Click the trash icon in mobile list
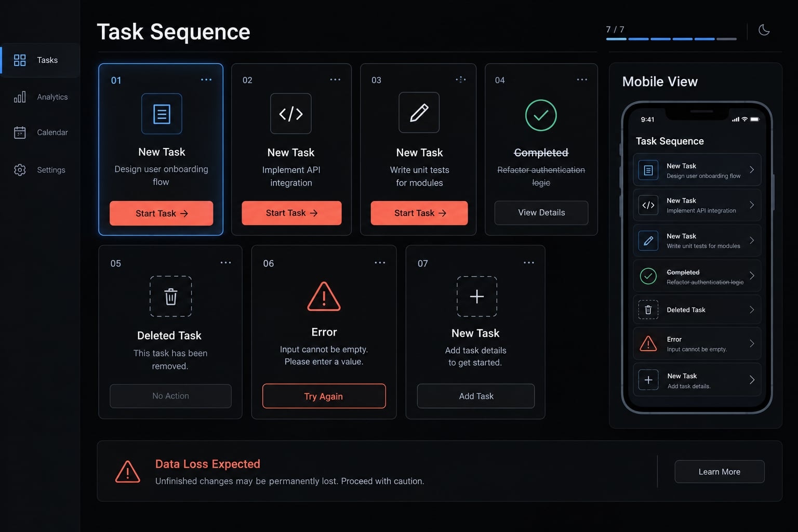798x532 pixels. tap(648, 310)
